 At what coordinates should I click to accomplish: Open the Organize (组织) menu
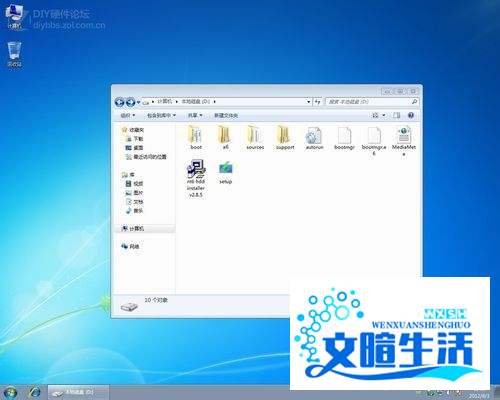(127, 115)
